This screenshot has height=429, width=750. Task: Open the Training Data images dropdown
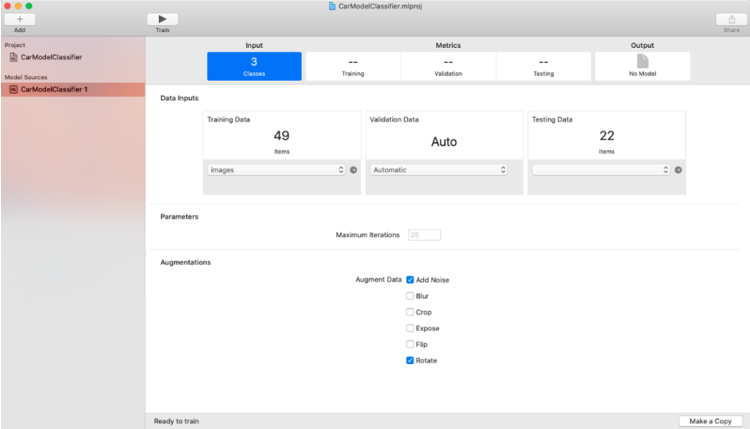pyautogui.click(x=276, y=170)
